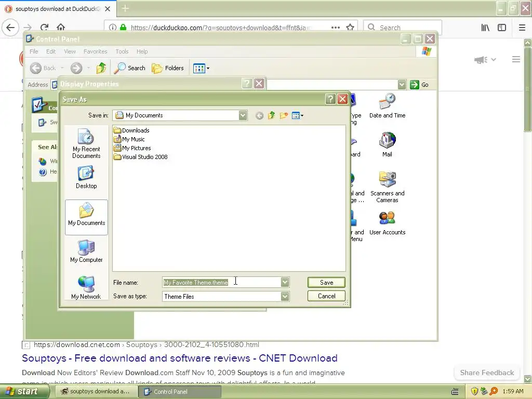Click Search in Control Panel toolbar

[129, 68]
